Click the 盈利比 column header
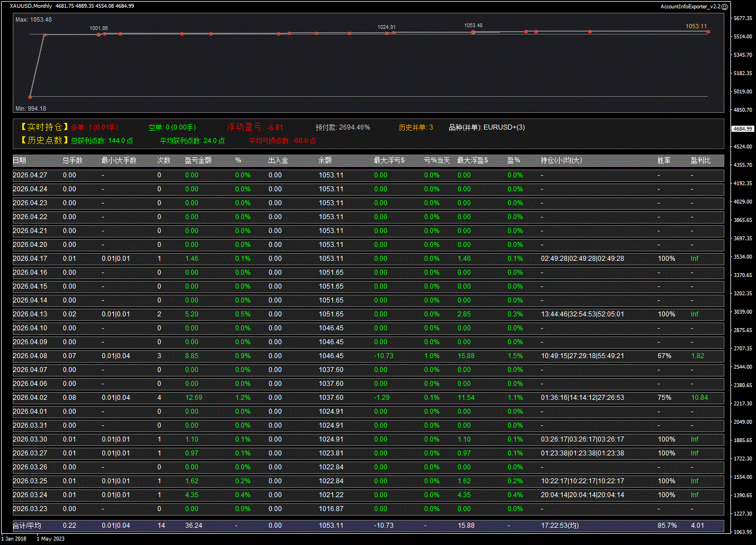Screen dimensions: 756x545 point(700,160)
